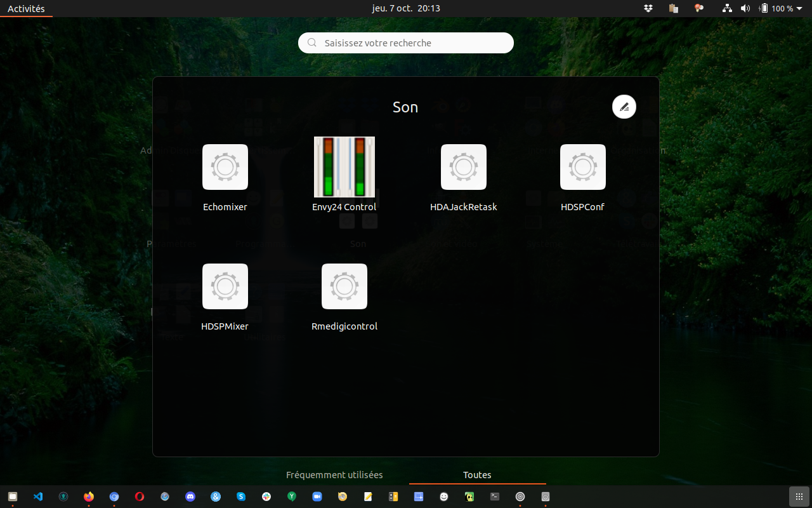Open the yellow notes app in dock

(x=368, y=497)
